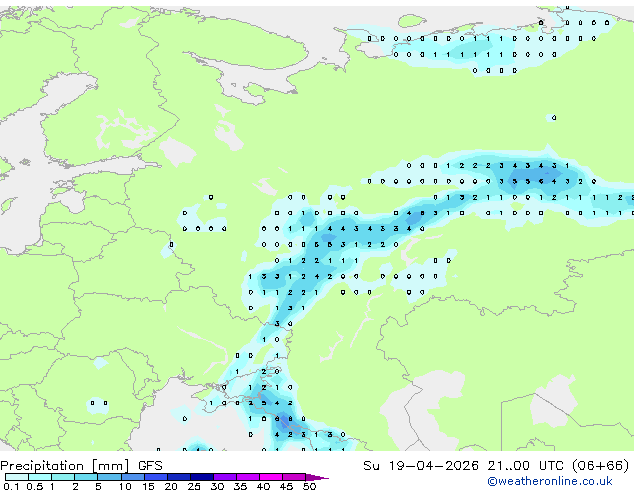Pick the legend swatch between 15 and 20
This screenshot has width=634, height=490.
[x=156, y=477]
